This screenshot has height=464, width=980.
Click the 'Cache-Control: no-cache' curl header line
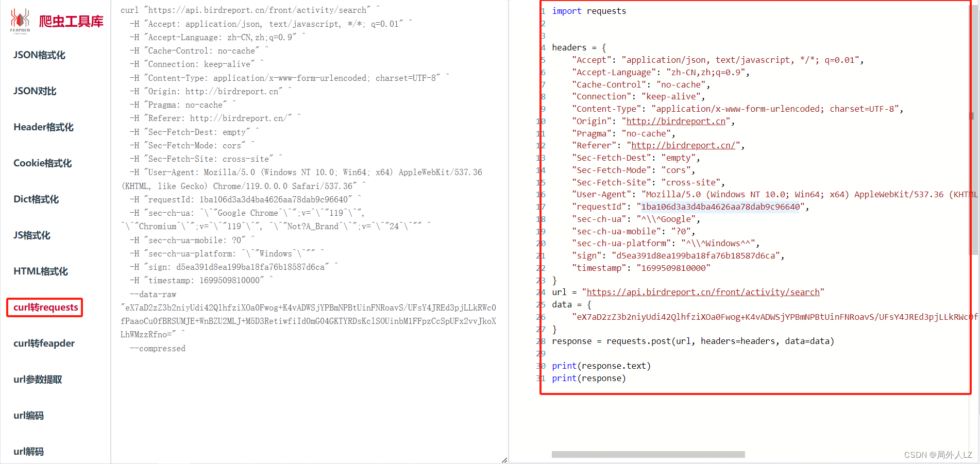(x=199, y=50)
